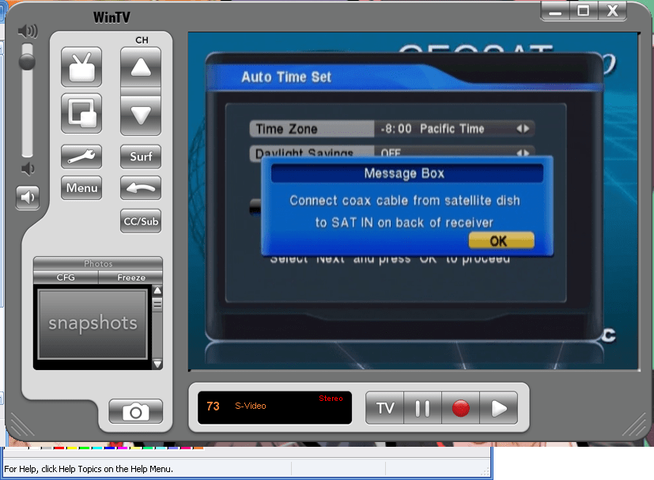
Task: Click the bottom-right resize grip of WinTV
Action: [635, 425]
